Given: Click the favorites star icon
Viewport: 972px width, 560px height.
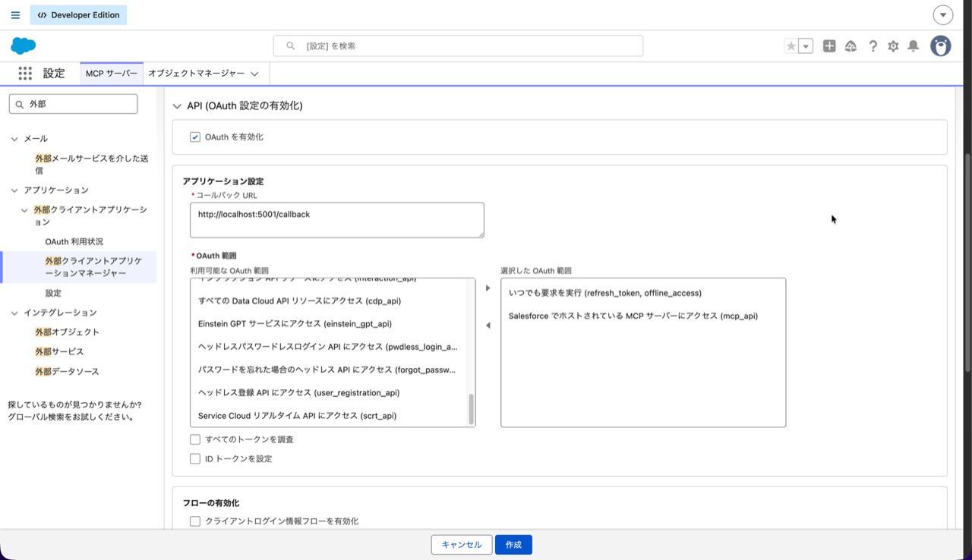Looking at the screenshot, I should 791,46.
